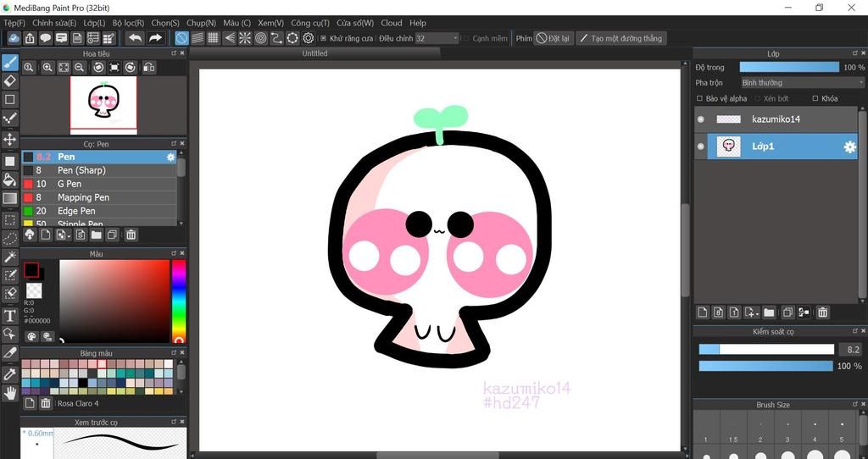Select the Gradient tool
Screen dimensions: 868x459
pos(9,198)
